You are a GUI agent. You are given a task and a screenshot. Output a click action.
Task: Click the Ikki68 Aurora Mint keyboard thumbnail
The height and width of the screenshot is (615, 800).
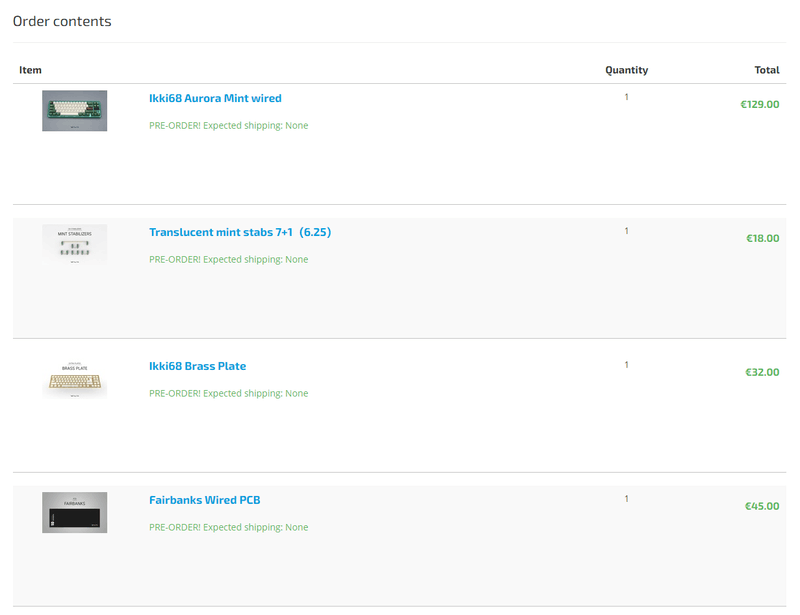tap(74, 110)
